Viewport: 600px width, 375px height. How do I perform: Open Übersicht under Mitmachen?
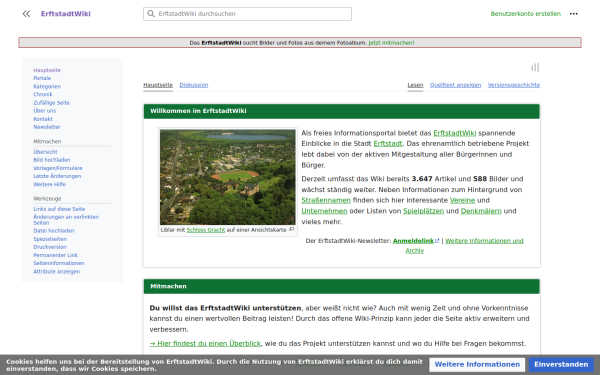45,152
